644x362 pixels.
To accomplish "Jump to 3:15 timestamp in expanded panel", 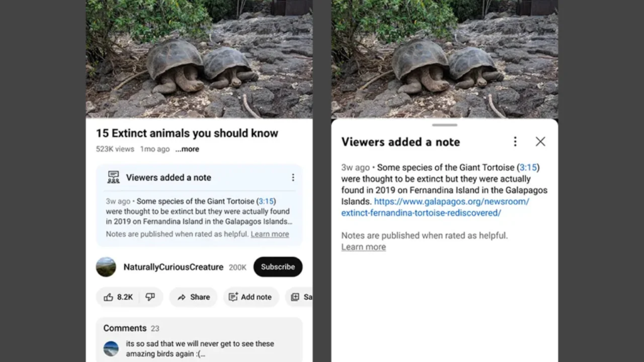I will click(x=528, y=168).
